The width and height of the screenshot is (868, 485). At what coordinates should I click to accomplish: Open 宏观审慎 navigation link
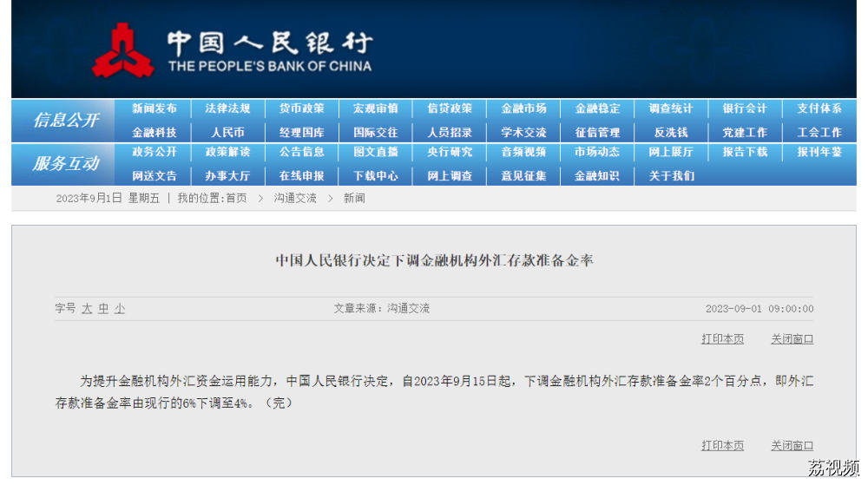(x=376, y=108)
